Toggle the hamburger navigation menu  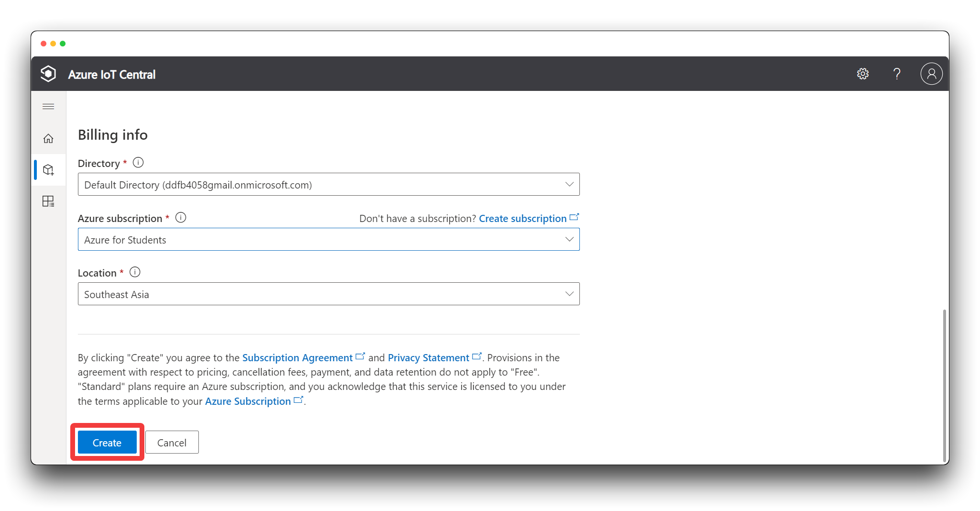tap(48, 106)
